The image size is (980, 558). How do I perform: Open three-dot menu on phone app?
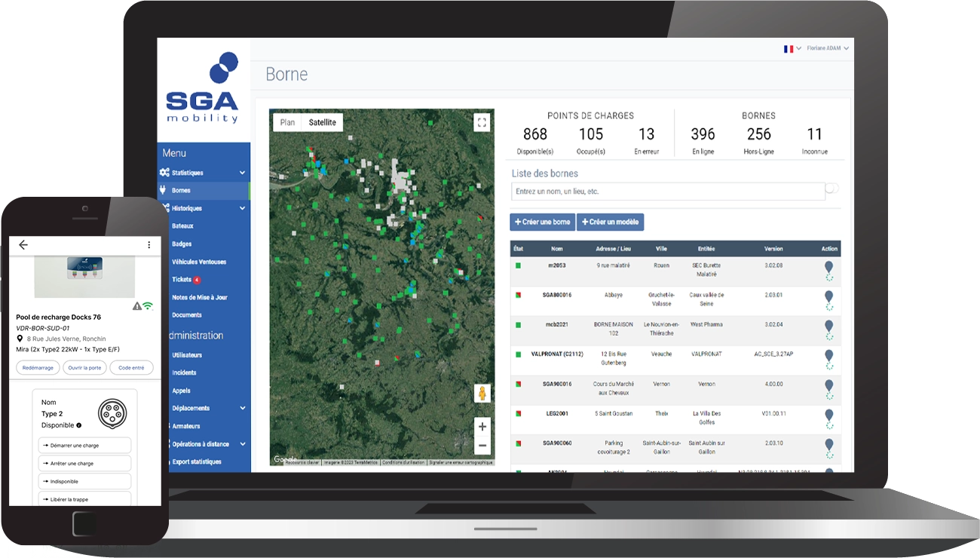(149, 244)
